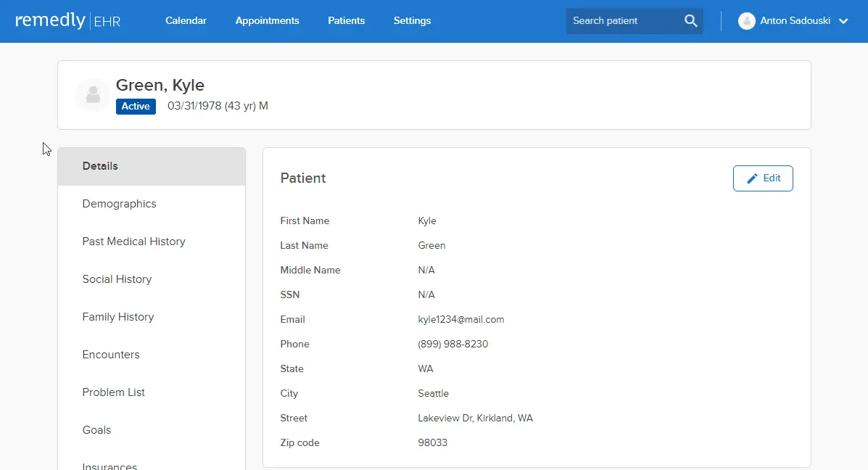Click Kyle Green's patient avatar
This screenshot has height=470, width=868.
[x=93, y=95]
